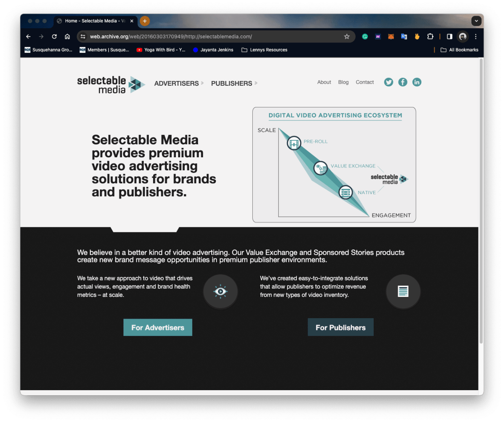Click the For Advertisers button
Image resolution: width=504 pixels, height=422 pixels.
158,327
